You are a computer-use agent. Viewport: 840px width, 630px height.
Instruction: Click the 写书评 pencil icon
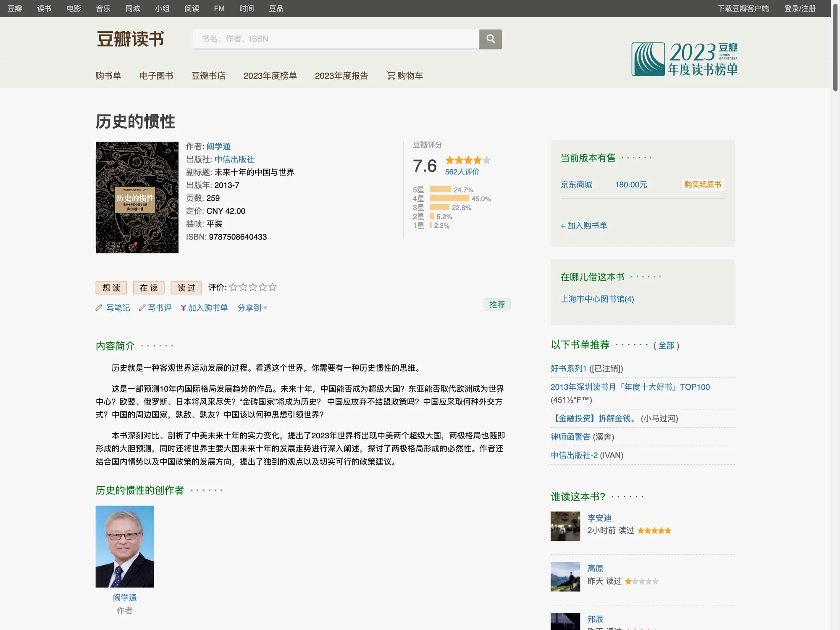pyautogui.click(x=142, y=308)
